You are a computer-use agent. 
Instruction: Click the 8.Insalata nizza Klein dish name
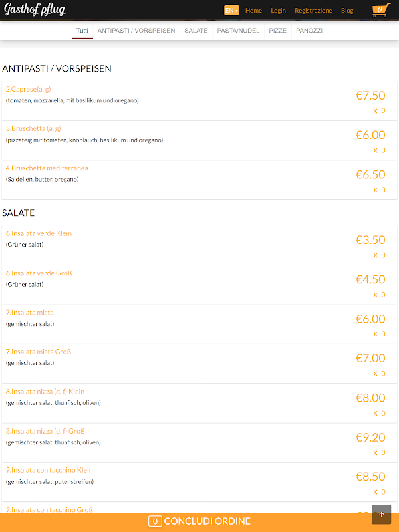pos(45,392)
